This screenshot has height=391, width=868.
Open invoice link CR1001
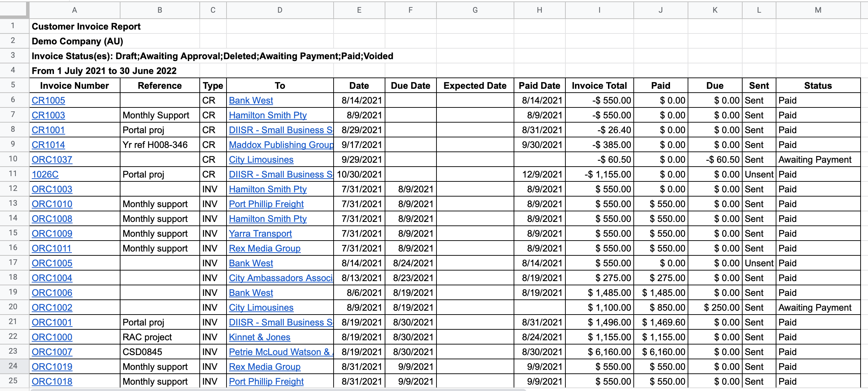(48, 130)
